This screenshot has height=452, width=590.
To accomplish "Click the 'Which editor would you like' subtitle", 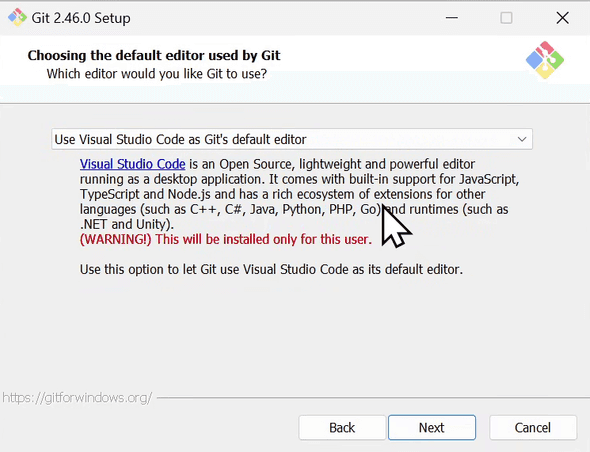I will tap(157, 74).
